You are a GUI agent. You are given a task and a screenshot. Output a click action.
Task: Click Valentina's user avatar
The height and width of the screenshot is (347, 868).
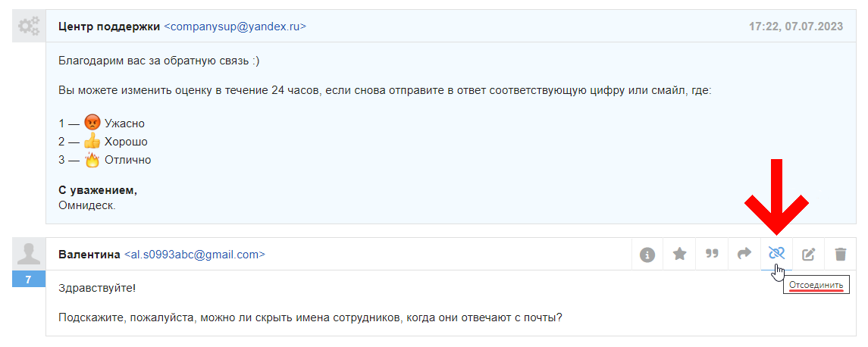[29, 254]
